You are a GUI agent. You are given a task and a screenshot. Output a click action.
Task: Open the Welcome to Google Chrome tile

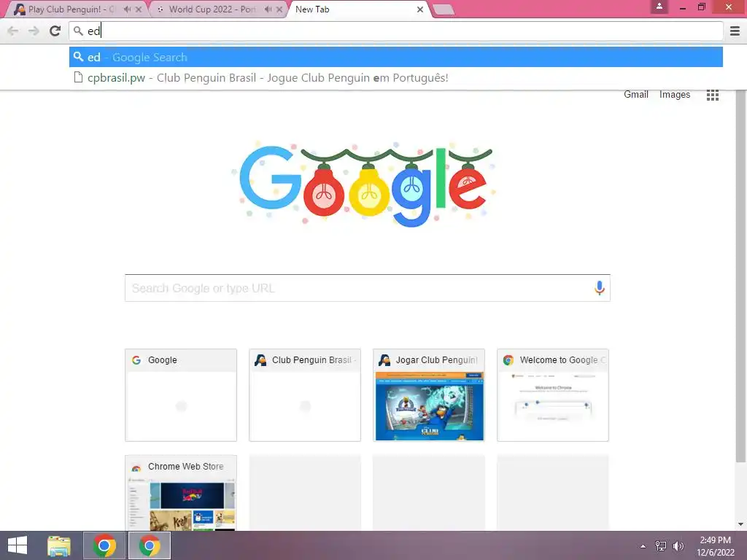click(553, 394)
